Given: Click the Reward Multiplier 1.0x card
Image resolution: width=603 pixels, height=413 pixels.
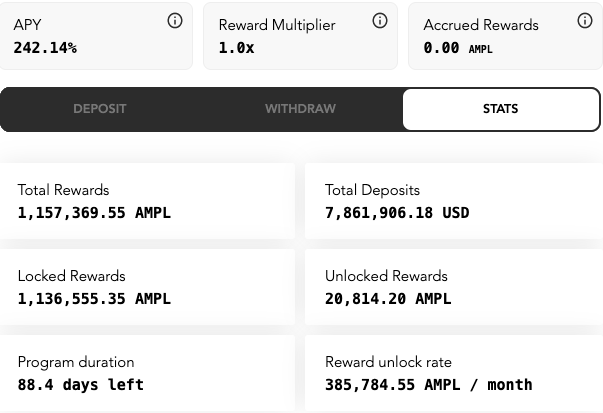Looking at the screenshot, I should coord(300,36).
